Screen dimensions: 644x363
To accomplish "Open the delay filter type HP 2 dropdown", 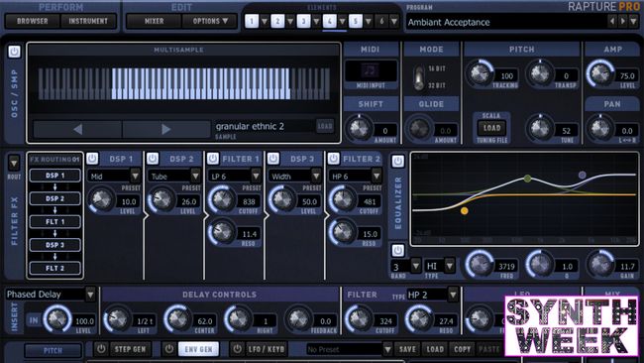I will (453, 295).
